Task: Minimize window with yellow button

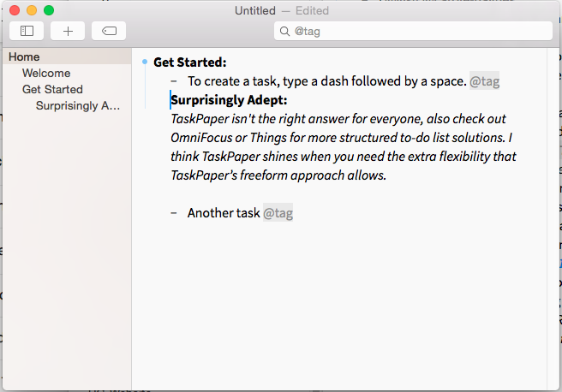Action: tap(32, 10)
